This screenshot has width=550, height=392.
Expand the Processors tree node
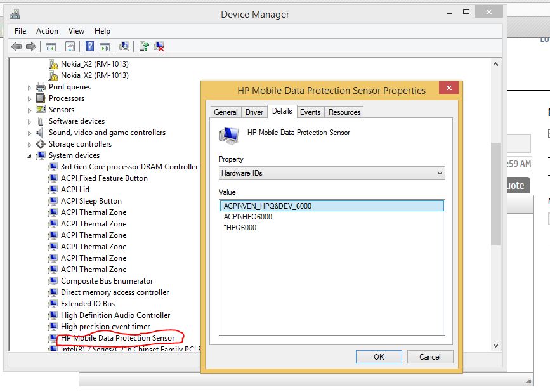(x=29, y=99)
